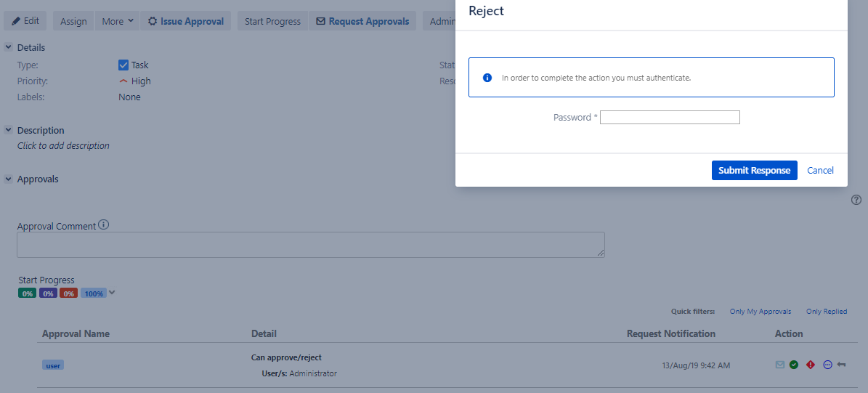Click the blue info icon in dialog
The width and height of the screenshot is (868, 393).
point(487,78)
